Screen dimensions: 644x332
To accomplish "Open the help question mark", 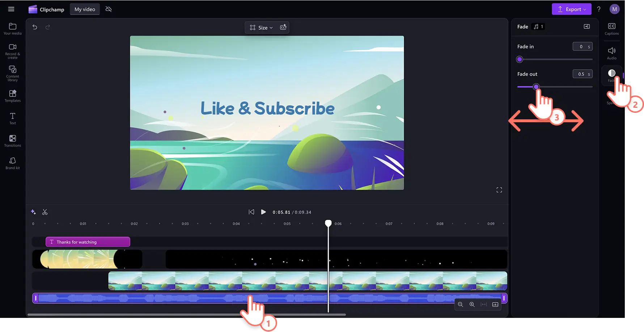I will (599, 9).
